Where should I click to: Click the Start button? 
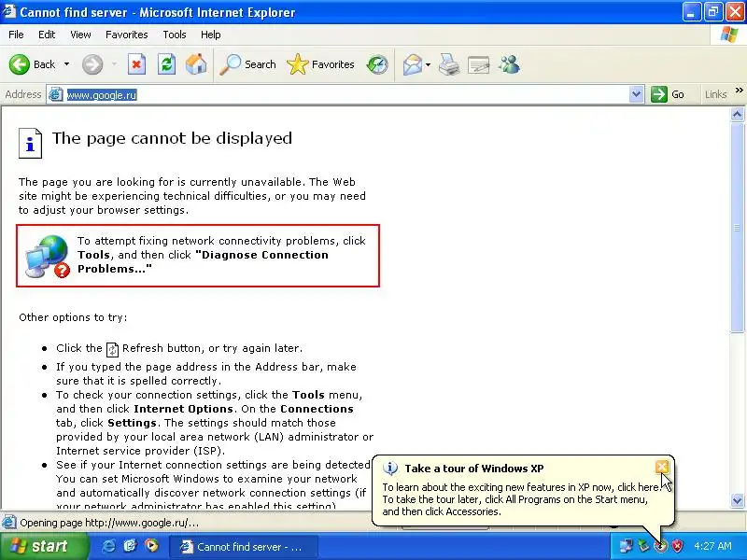point(44,546)
